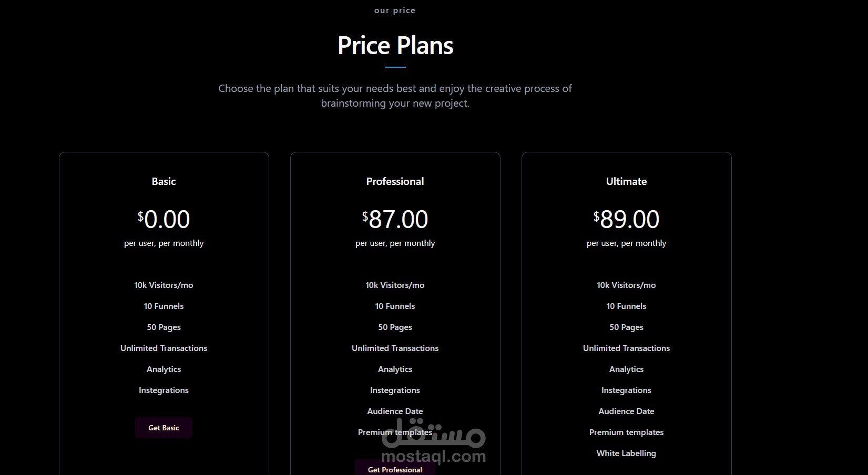Select the $87.00 Professional price
This screenshot has height=475, width=868.
pos(395,219)
